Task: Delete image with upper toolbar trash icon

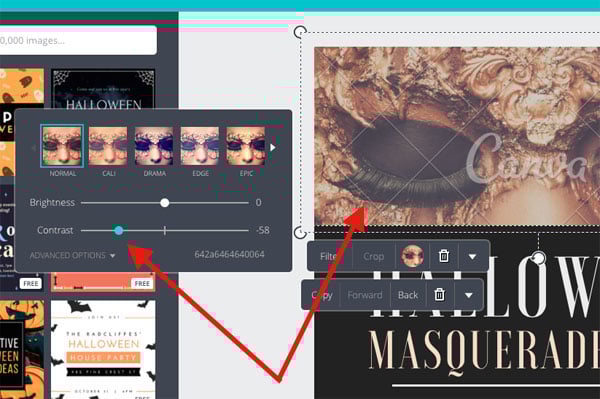Action: click(443, 256)
